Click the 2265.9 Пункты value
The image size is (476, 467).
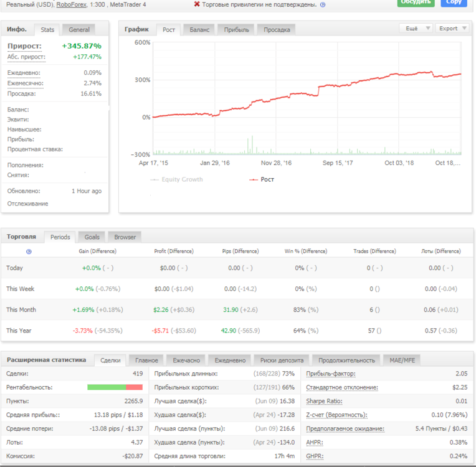(x=133, y=401)
